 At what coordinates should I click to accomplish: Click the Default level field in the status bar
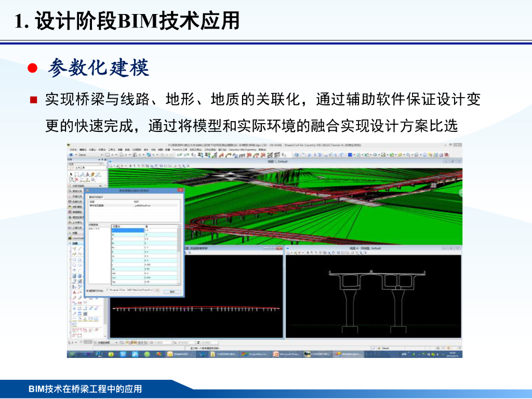click(x=388, y=348)
